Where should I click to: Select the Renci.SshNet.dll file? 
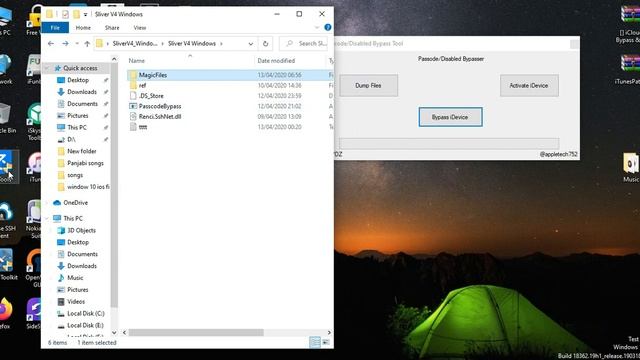click(160, 116)
